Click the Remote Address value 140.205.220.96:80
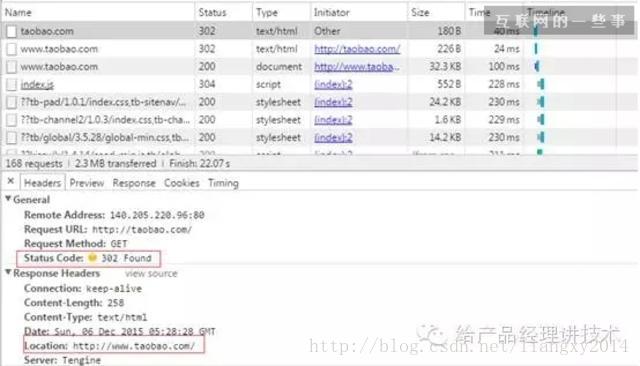Image resolution: width=640 pixels, height=366 pixels. (x=157, y=215)
